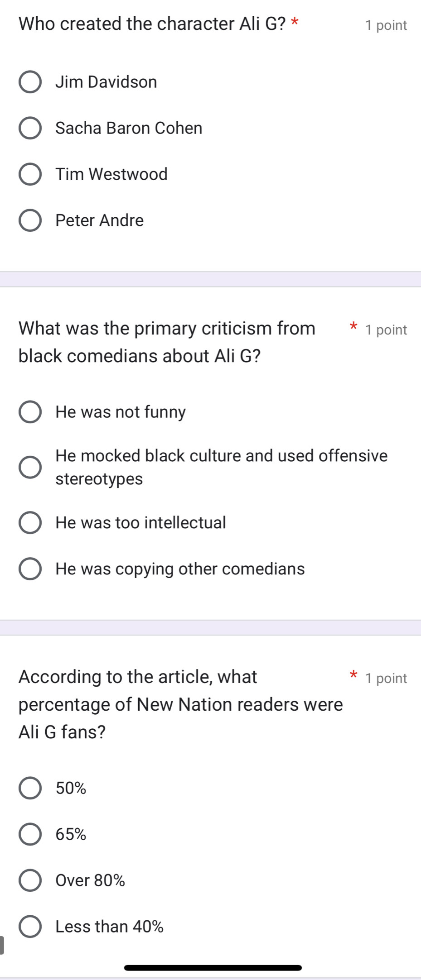
Task: Select the 50% radio option
Action: (x=30, y=788)
